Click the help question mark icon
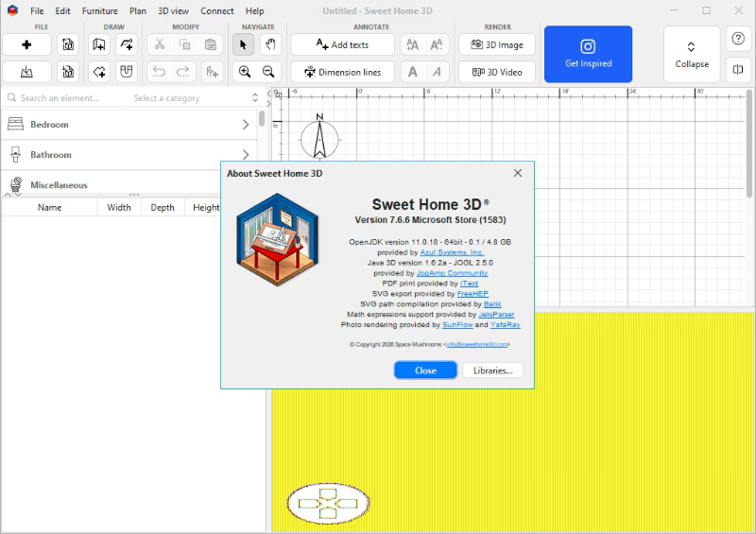The height and width of the screenshot is (534, 756). [x=737, y=40]
